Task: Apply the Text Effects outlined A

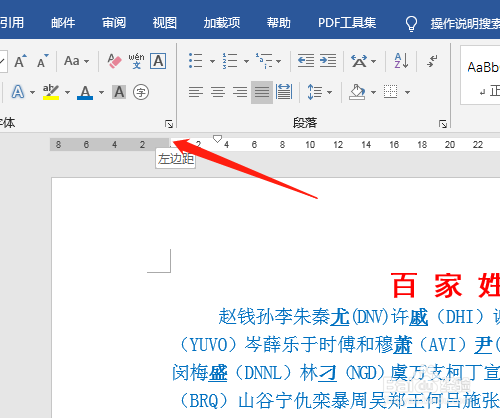Action: click(18, 92)
